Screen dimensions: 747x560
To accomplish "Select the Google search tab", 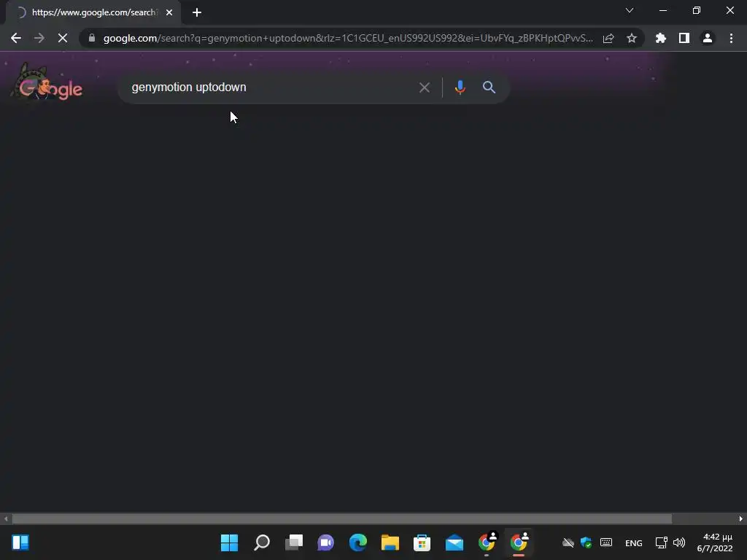I will pos(93,12).
